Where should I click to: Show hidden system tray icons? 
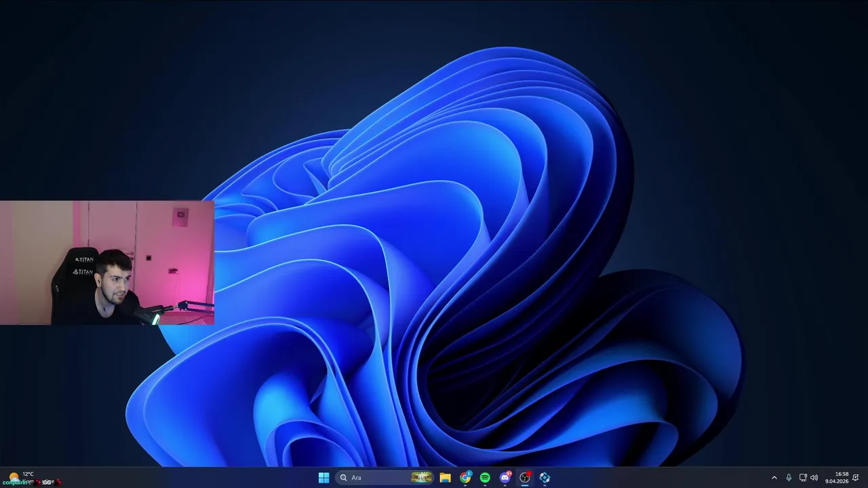click(x=774, y=478)
